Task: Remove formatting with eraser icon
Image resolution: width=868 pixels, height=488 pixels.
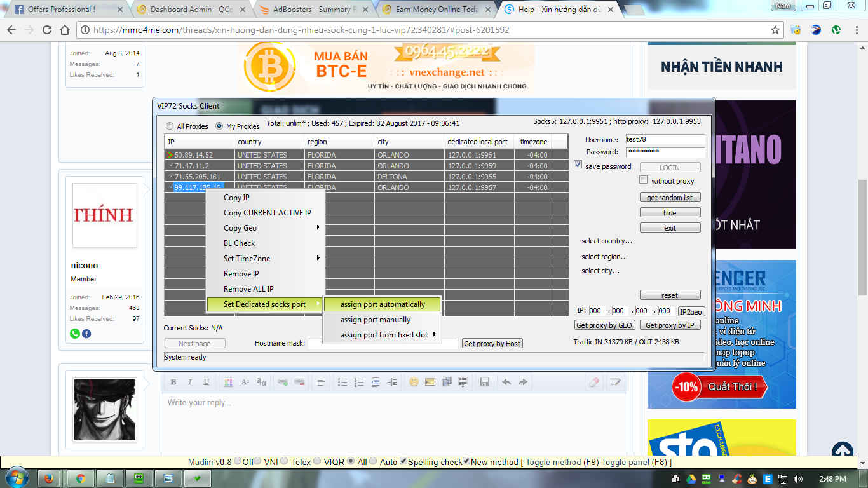Action: click(x=594, y=382)
